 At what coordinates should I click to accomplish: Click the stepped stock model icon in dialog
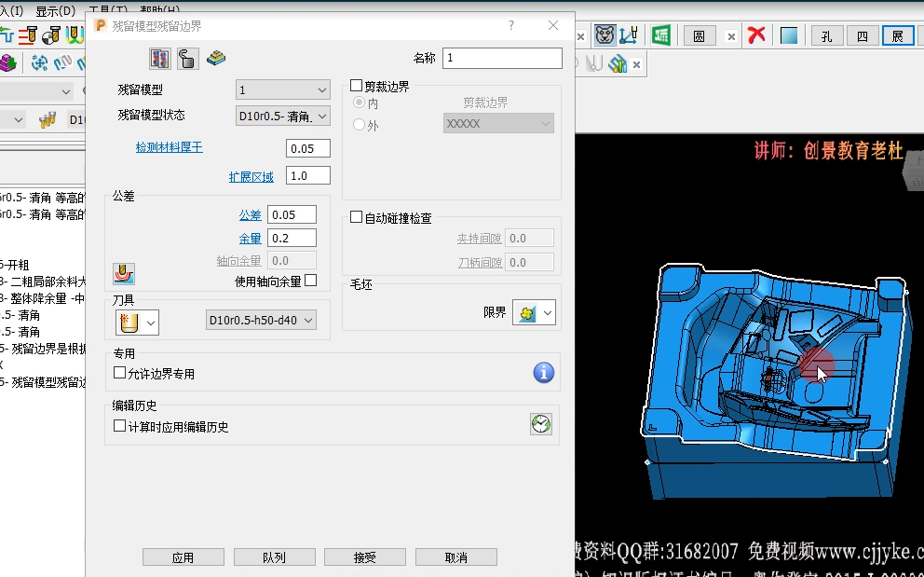tap(216, 58)
